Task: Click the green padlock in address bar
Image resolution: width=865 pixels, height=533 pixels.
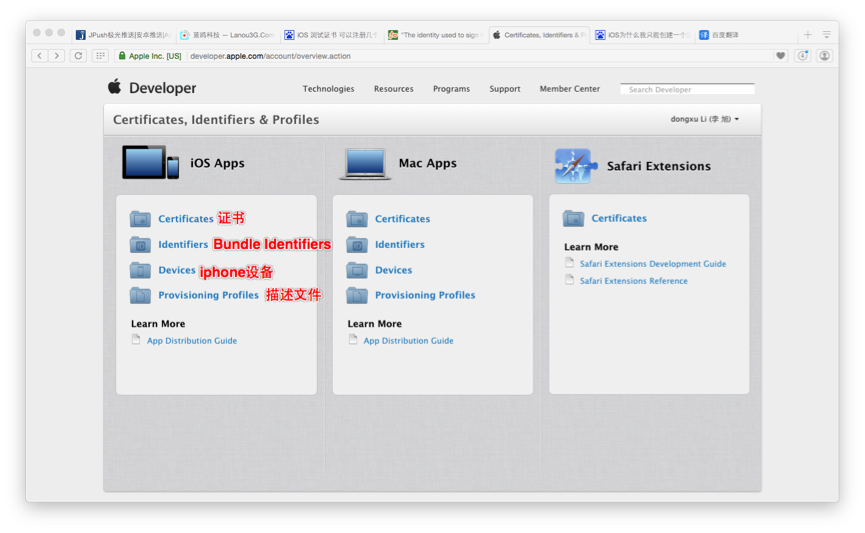Action: (x=122, y=56)
